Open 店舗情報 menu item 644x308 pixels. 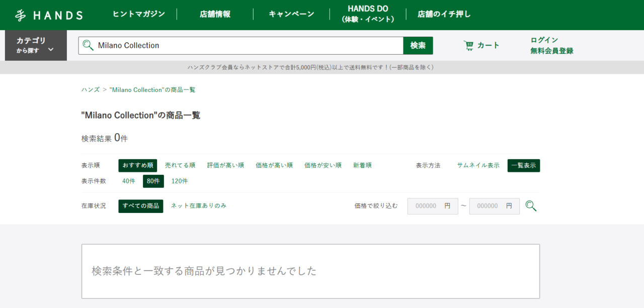pos(215,14)
